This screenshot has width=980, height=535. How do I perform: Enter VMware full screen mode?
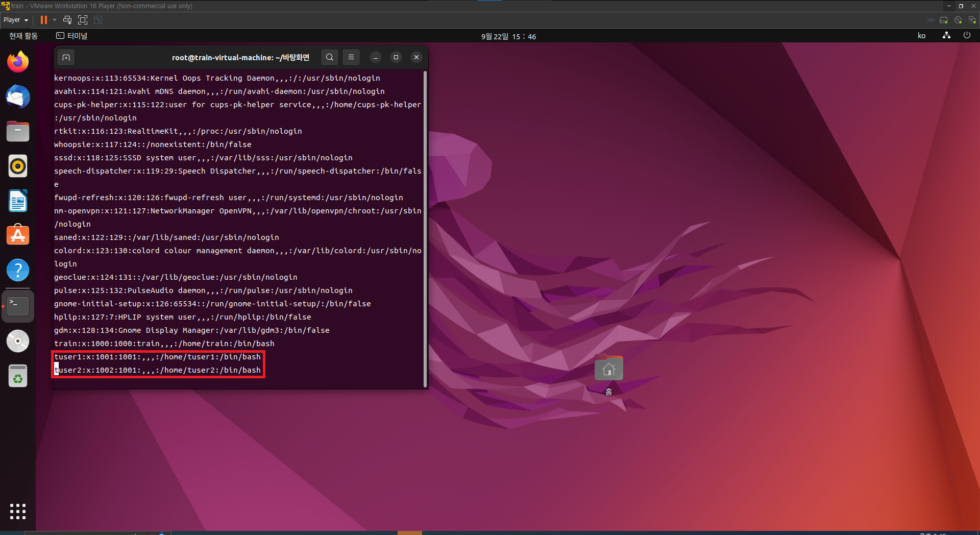(83, 20)
